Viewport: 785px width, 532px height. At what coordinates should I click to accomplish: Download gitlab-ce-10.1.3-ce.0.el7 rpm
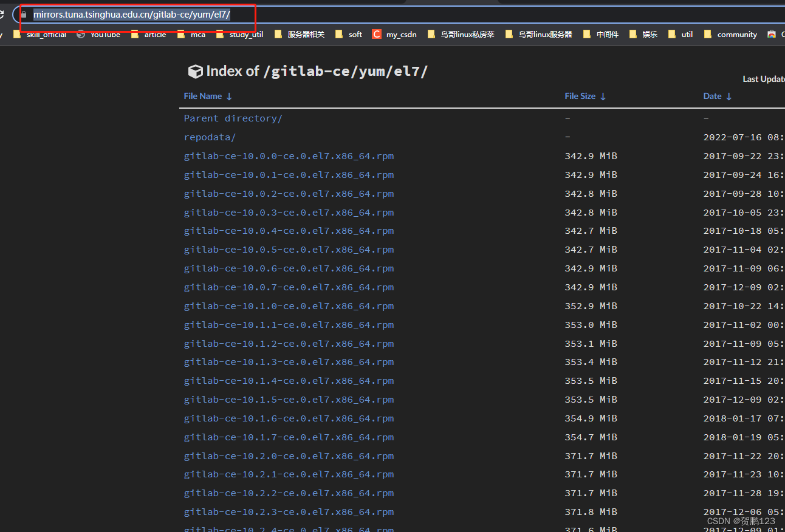289,362
